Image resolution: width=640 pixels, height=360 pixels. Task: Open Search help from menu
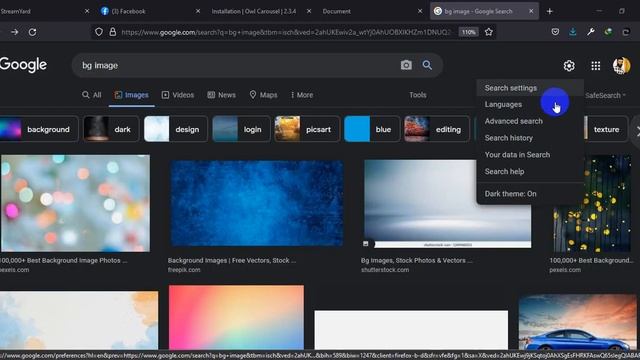click(530, 171)
